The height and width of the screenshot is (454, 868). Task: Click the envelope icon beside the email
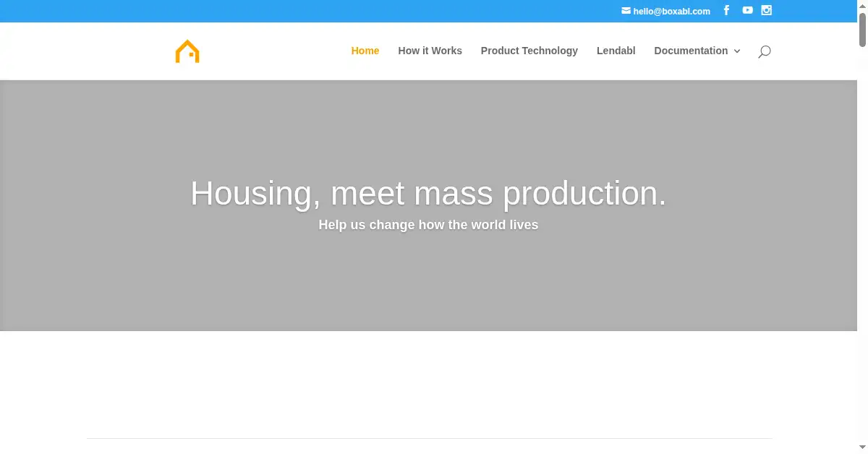coord(626,11)
